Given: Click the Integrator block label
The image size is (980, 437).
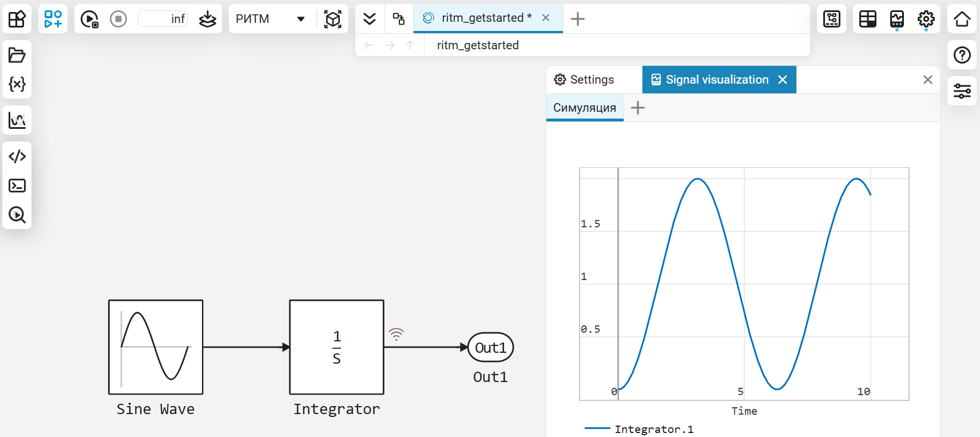Looking at the screenshot, I should [336, 409].
